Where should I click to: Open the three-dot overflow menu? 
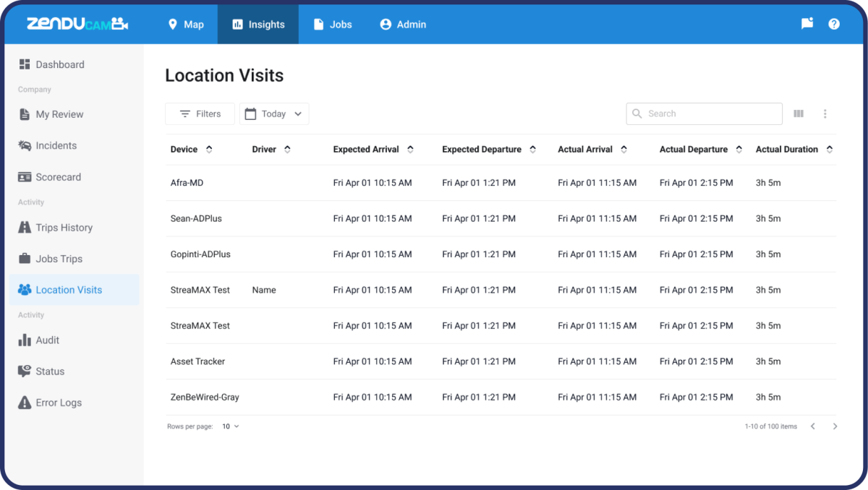(825, 113)
